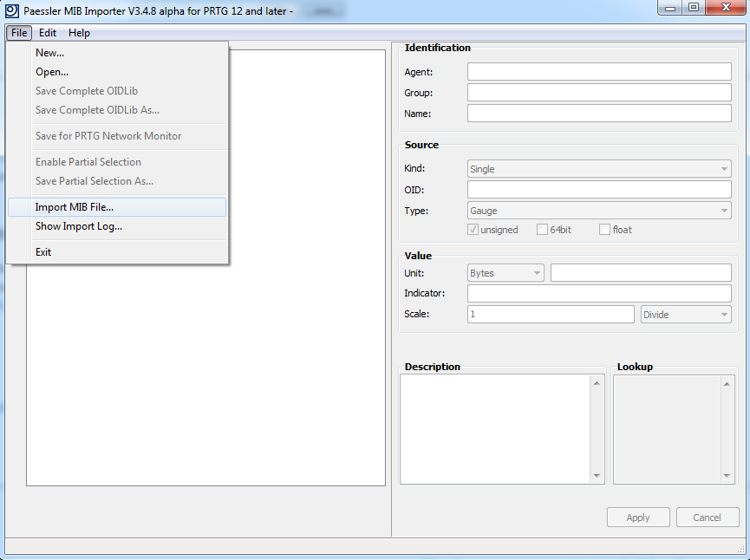Focus the Indicator input field
Image resolution: width=750 pixels, height=560 pixels.
pyautogui.click(x=599, y=293)
